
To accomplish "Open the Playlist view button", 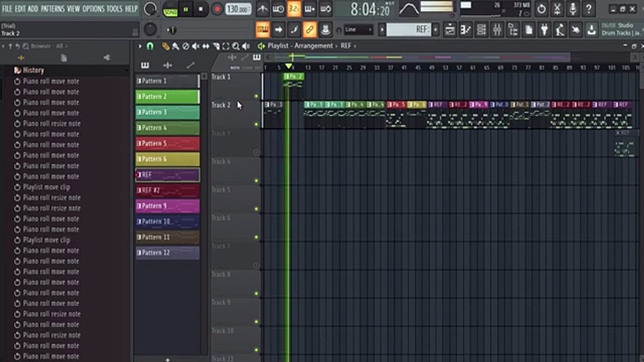I will (450, 30).
